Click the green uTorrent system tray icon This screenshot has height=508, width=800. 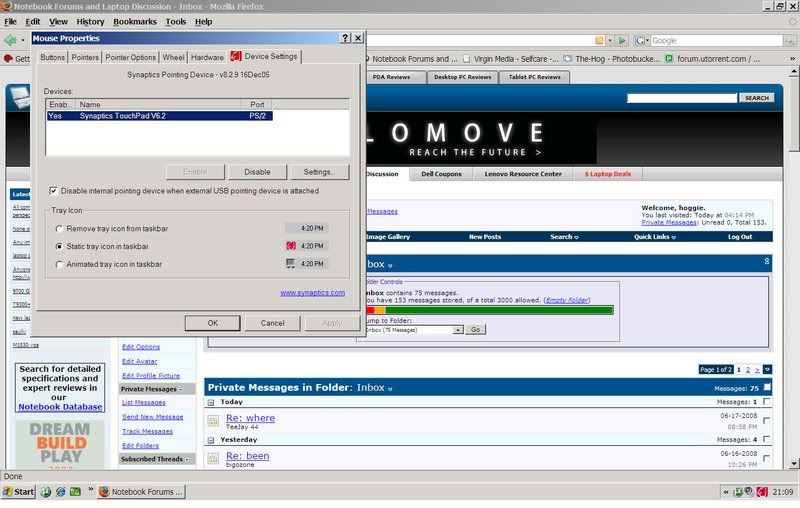[x=738, y=492]
